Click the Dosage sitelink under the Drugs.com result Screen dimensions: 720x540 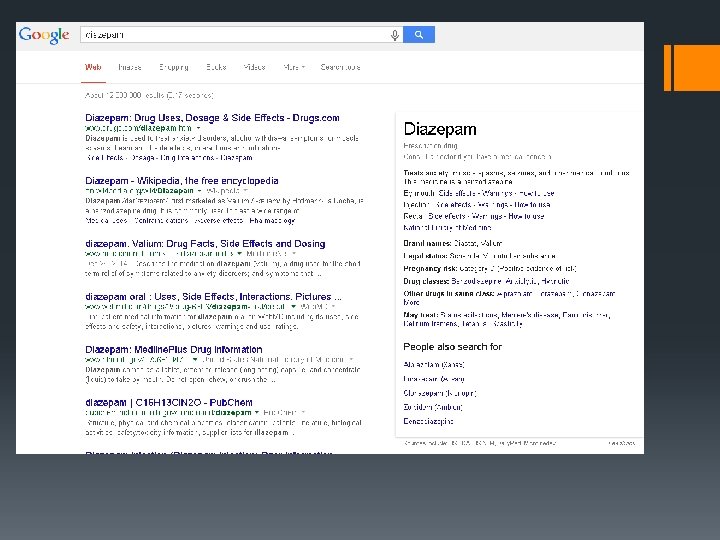click(x=142, y=158)
